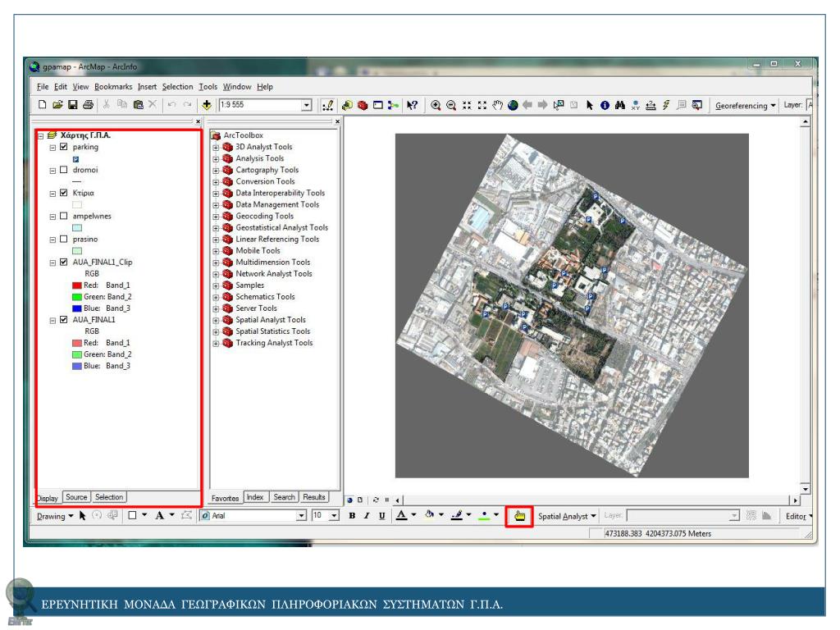Zoom to Full Extent with globe icon
The image size is (840, 630).
pyautogui.click(x=513, y=106)
